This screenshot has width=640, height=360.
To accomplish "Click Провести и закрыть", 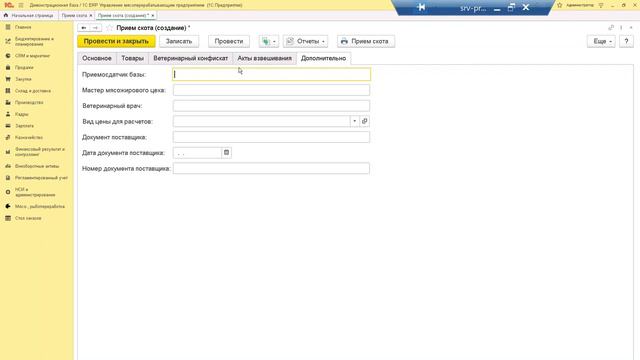I will point(116,41).
